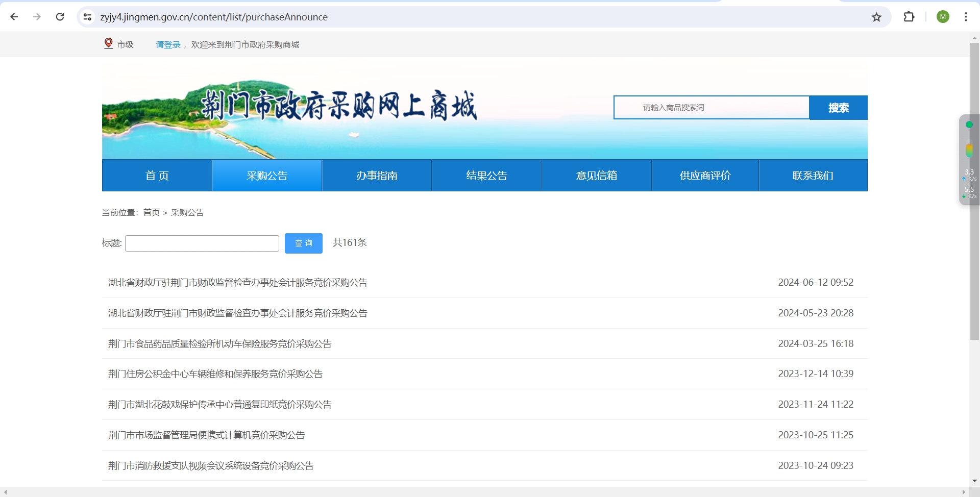This screenshot has height=497, width=980.
Task: Click the horizontal scrollbar left arrow
Action: pyautogui.click(x=5, y=492)
